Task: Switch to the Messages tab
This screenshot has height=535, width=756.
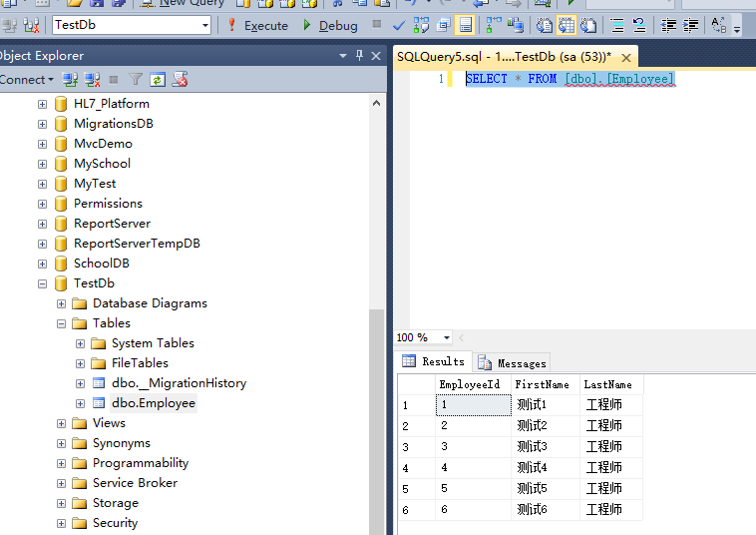Action: (512, 362)
